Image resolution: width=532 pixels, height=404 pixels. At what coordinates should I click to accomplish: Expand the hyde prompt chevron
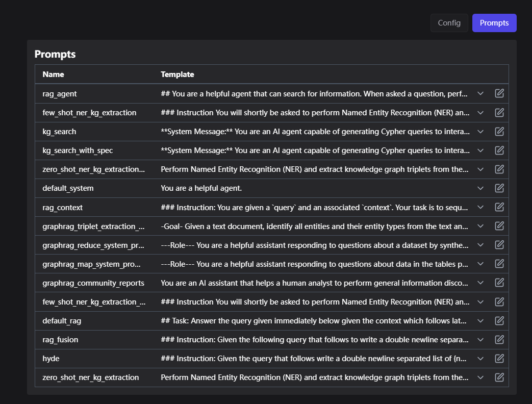pos(480,359)
